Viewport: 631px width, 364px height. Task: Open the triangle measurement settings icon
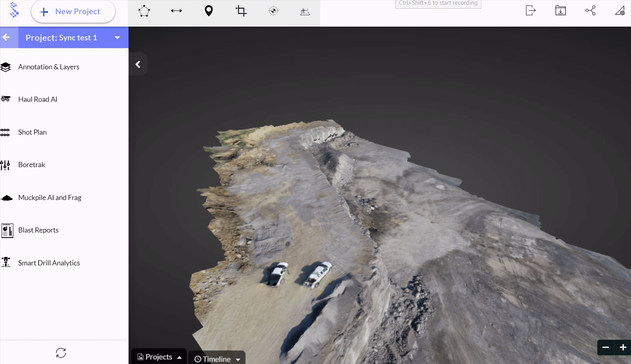pyautogui.click(x=620, y=11)
